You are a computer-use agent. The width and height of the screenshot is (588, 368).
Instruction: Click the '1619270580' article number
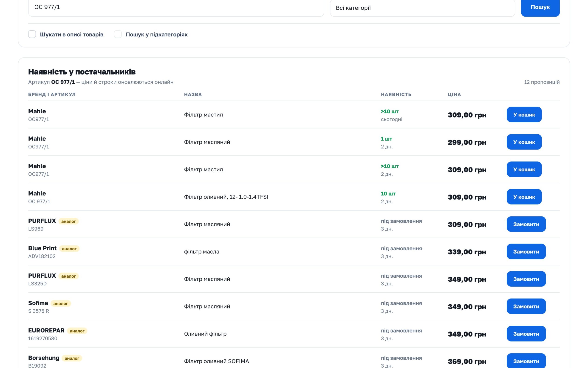pyautogui.click(x=43, y=339)
